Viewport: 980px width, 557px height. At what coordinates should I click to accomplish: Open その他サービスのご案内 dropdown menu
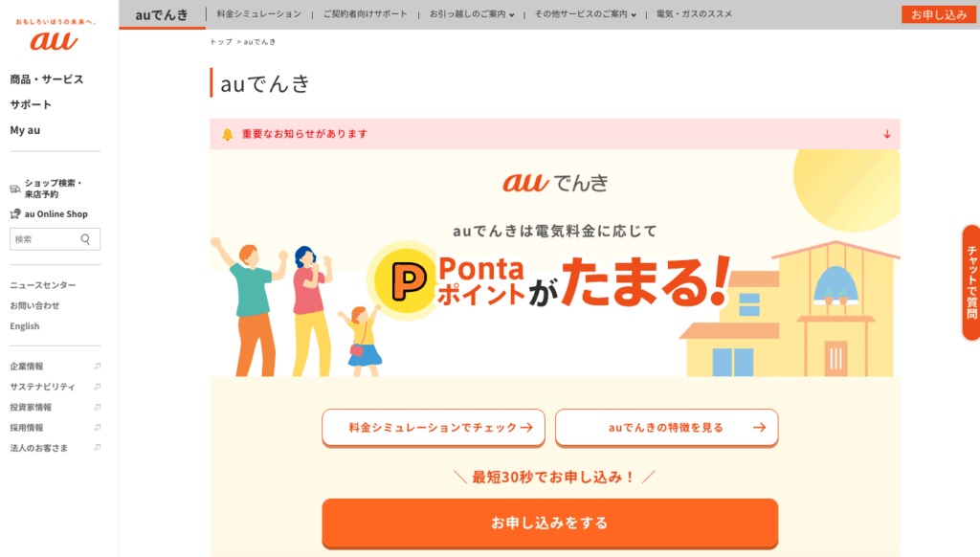(585, 14)
